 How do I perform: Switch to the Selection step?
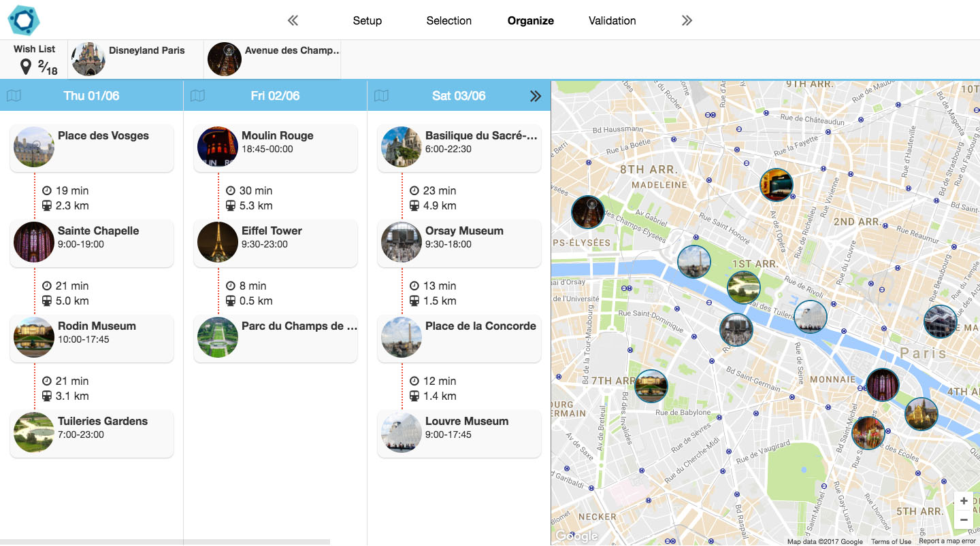[449, 20]
